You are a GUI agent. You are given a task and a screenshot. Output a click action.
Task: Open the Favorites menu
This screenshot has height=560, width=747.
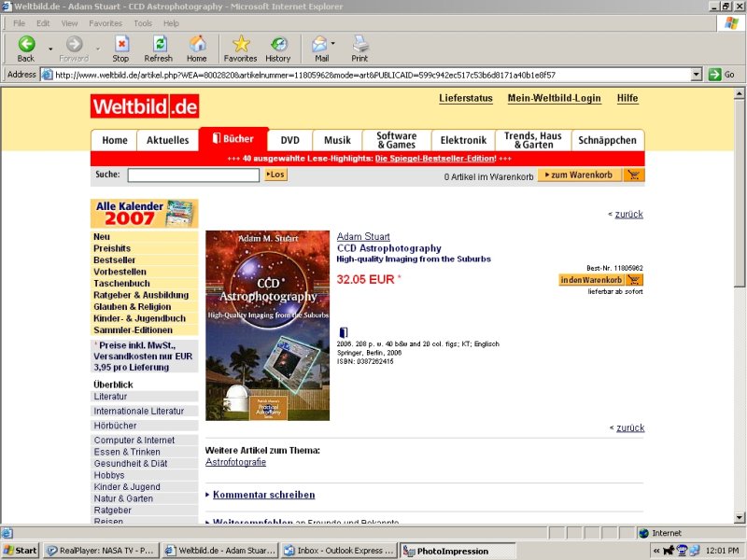point(106,23)
